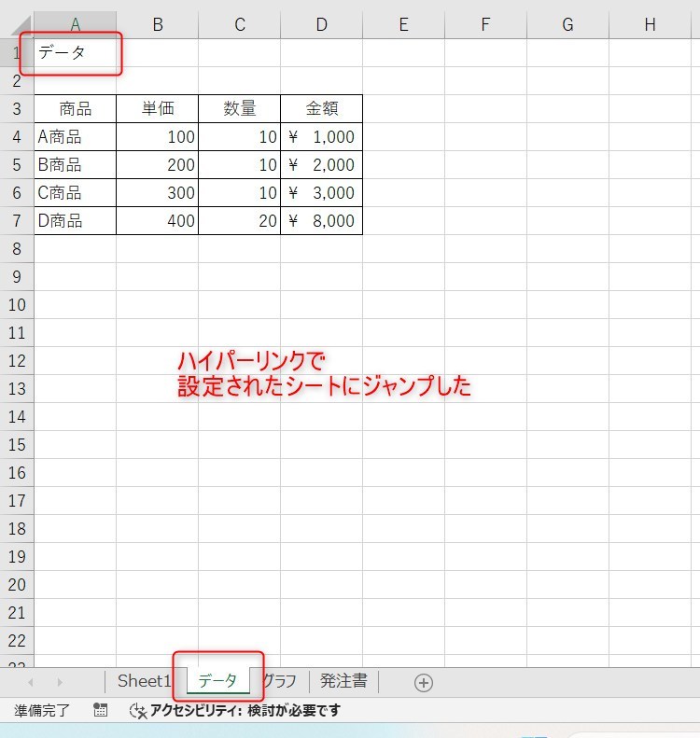This screenshot has width=700, height=738.
Task: Select row 2 header
Action: click(x=17, y=81)
